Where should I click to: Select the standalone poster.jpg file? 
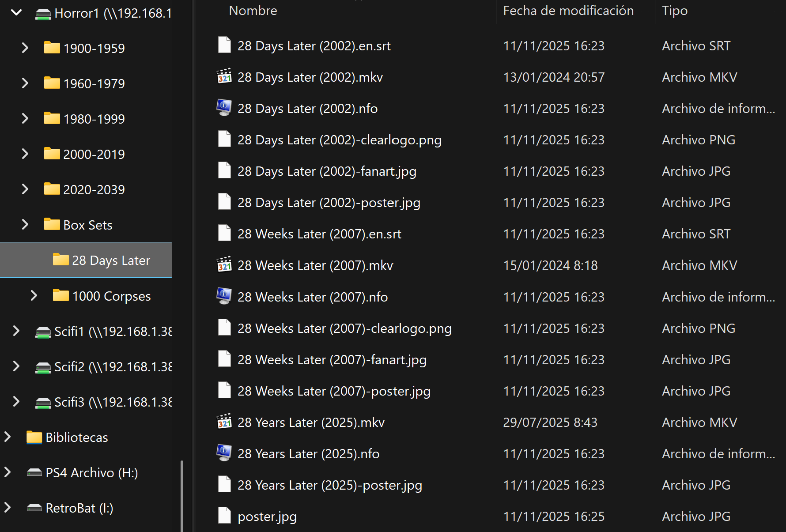coord(267,516)
